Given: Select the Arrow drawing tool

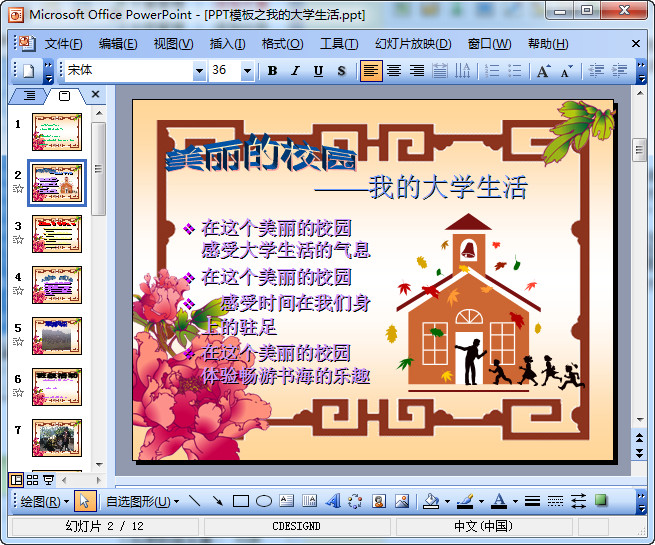Looking at the screenshot, I should pos(218,501).
